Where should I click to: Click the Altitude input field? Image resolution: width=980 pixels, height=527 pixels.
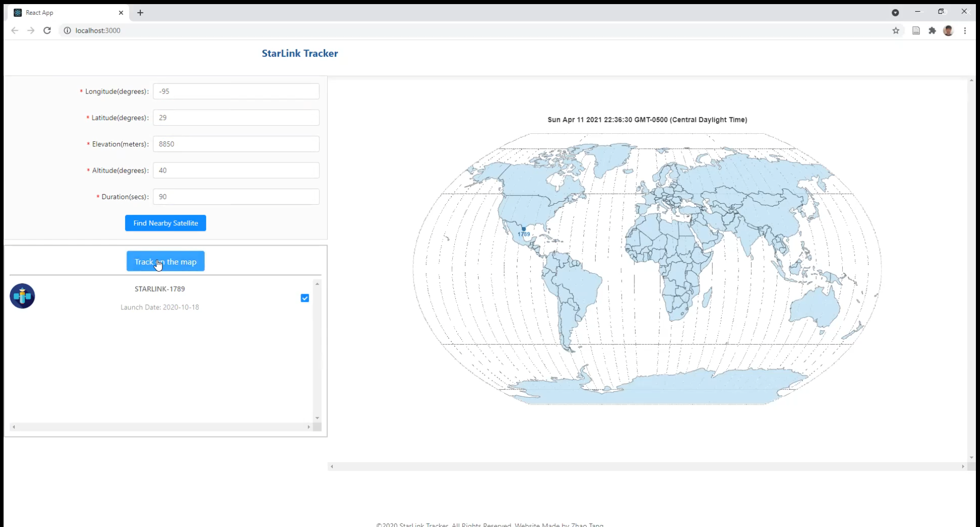pyautogui.click(x=236, y=170)
